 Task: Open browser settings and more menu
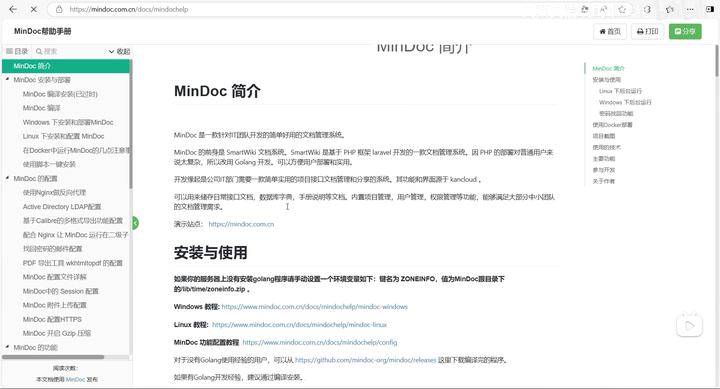pyautogui.click(x=690, y=9)
